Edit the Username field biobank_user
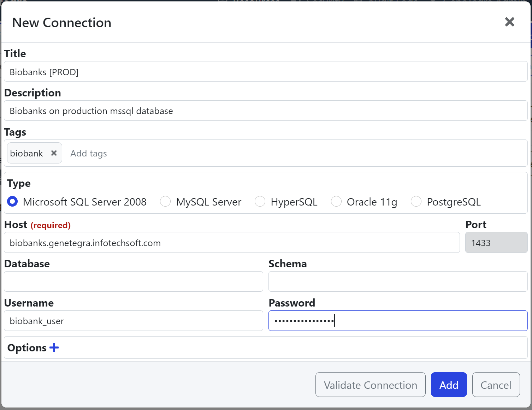Screen dimensions: 532x410 point(134,321)
